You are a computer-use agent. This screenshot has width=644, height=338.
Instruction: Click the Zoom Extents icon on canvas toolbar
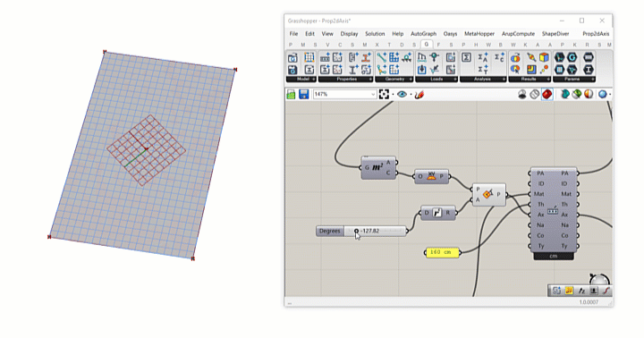click(x=384, y=95)
